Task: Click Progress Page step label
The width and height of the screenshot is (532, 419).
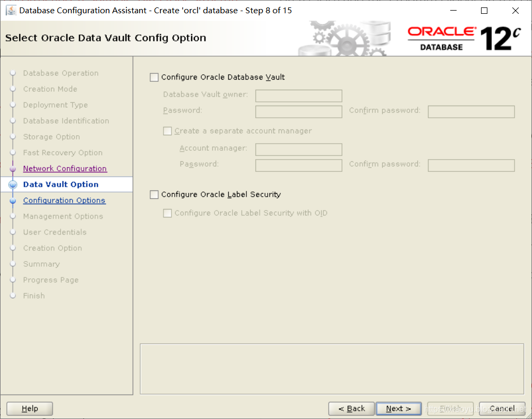Action: 51,280
